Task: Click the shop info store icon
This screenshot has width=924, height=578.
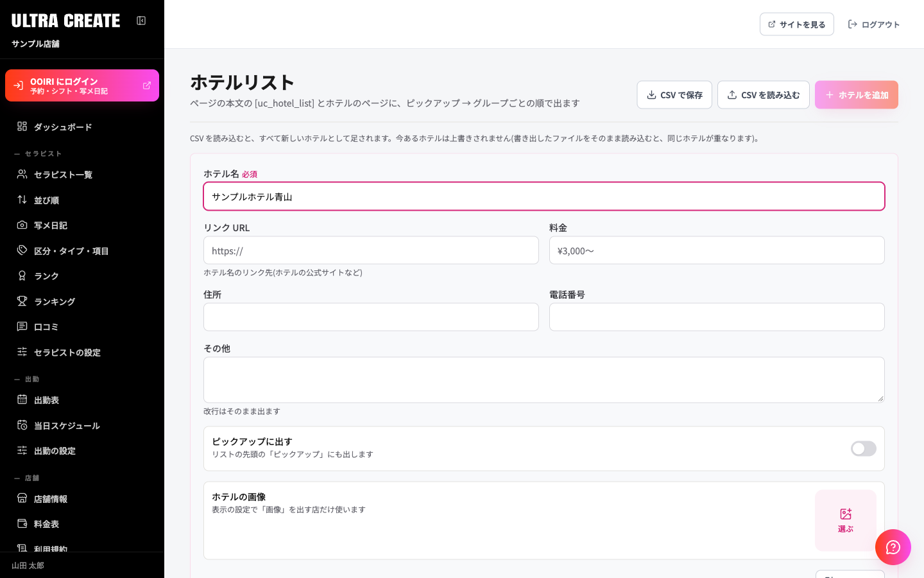Action: (22, 498)
